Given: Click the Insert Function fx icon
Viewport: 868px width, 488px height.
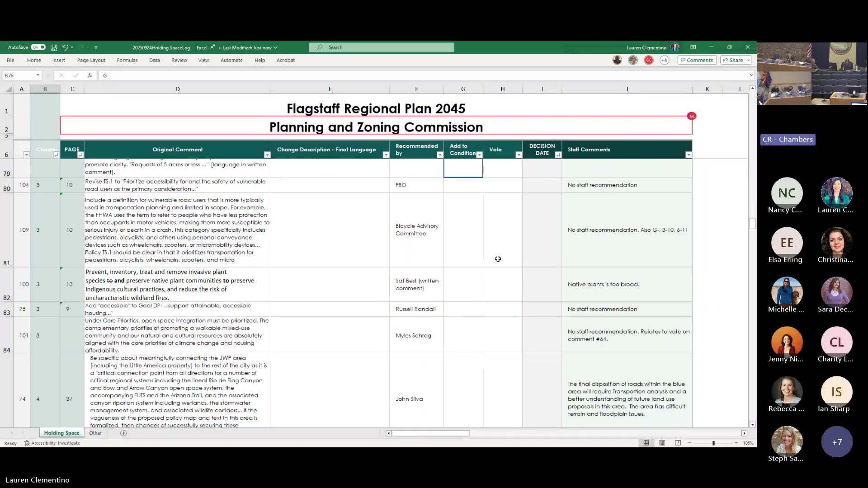Looking at the screenshot, I should click(90, 75).
